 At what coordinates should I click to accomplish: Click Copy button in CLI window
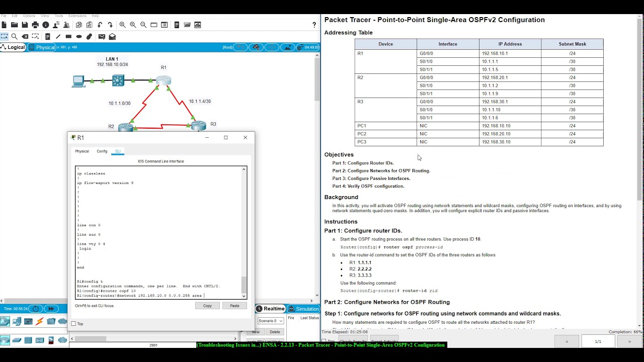click(x=207, y=306)
